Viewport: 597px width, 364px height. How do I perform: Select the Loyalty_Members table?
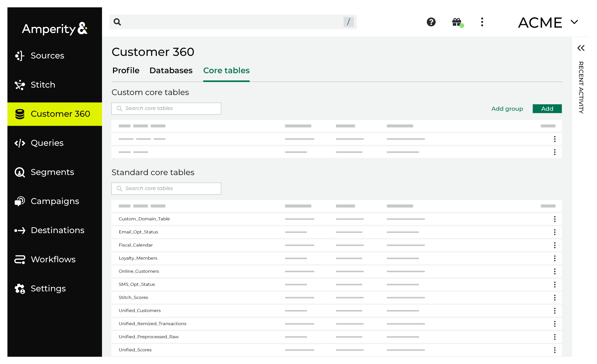click(x=138, y=258)
